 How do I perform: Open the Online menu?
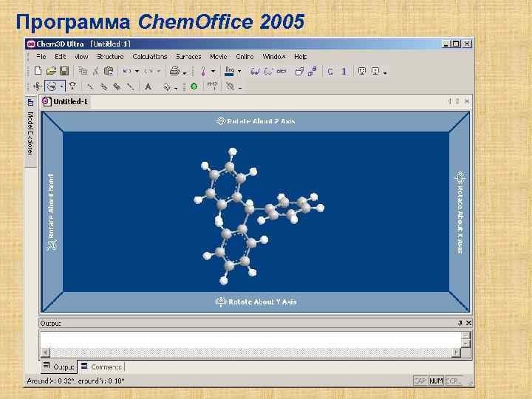(245, 56)
